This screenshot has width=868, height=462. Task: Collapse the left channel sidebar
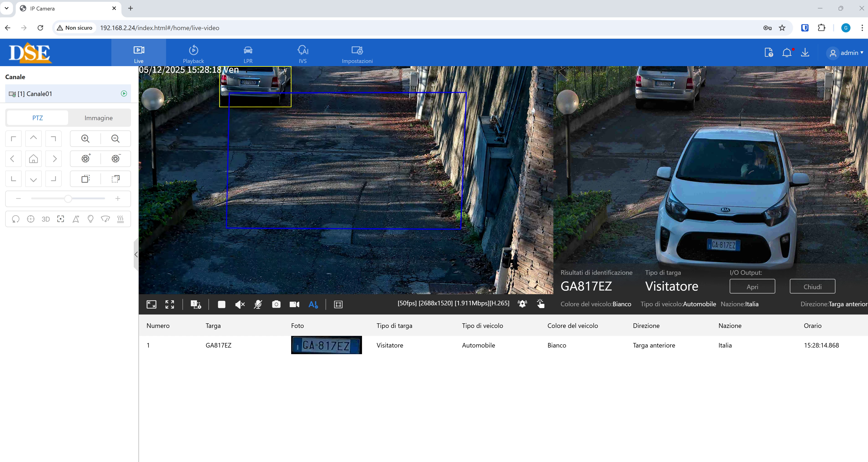136,255
